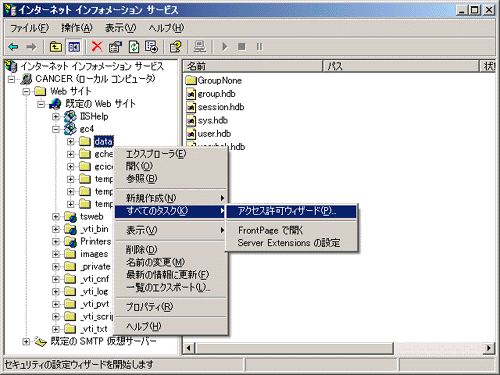Click the Help question mark toolbar icon
Screen dimensions: 500x375
175,47
